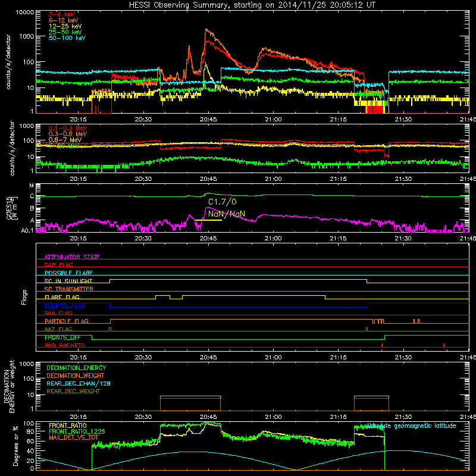Click the REAR_DEC_CHAN/128 legend label
This screenshot has width=476, height=476.
(79, 383)
